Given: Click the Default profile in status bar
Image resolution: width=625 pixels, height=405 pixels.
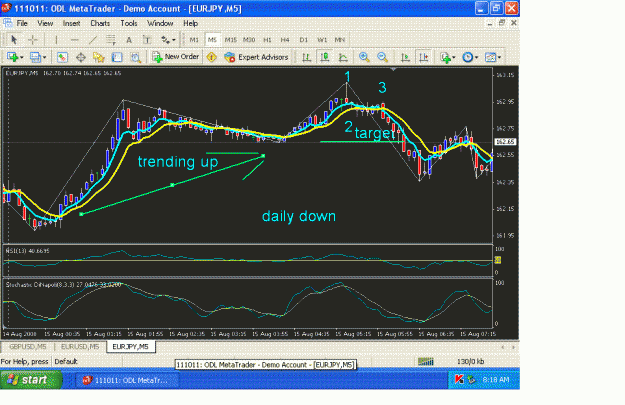Looking at the screenshot, I should coord(66,362).
